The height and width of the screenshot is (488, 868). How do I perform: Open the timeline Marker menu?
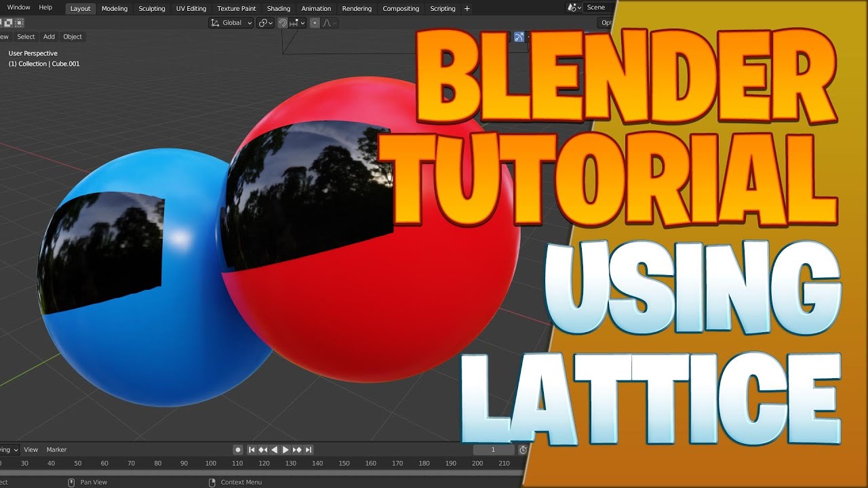56,449
